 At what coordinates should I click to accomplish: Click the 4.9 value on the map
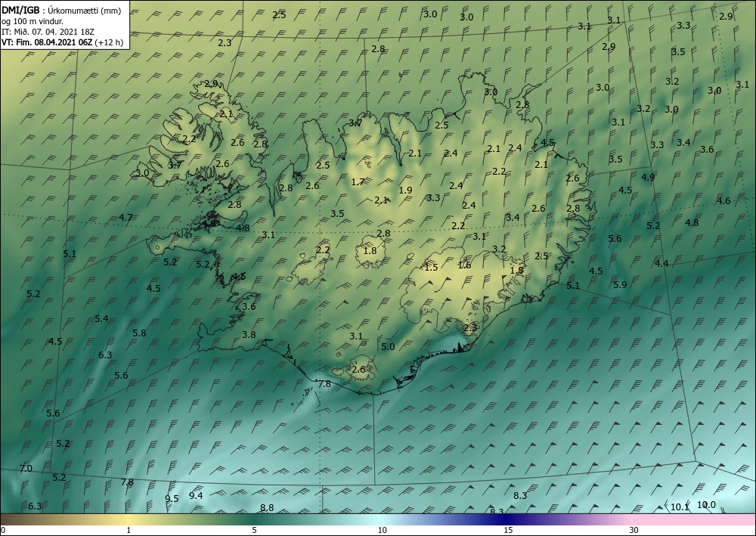pos(648,178)
